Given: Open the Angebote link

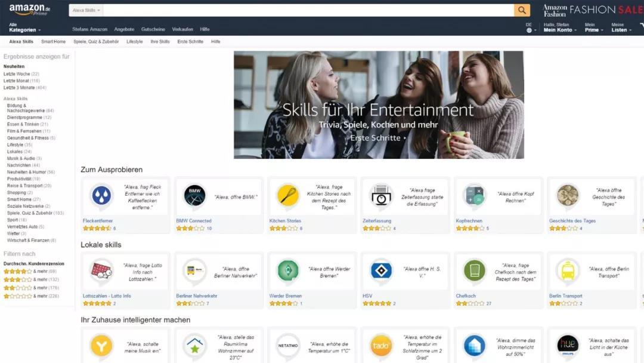Looking at the screenshot, I should click(124, 29).
